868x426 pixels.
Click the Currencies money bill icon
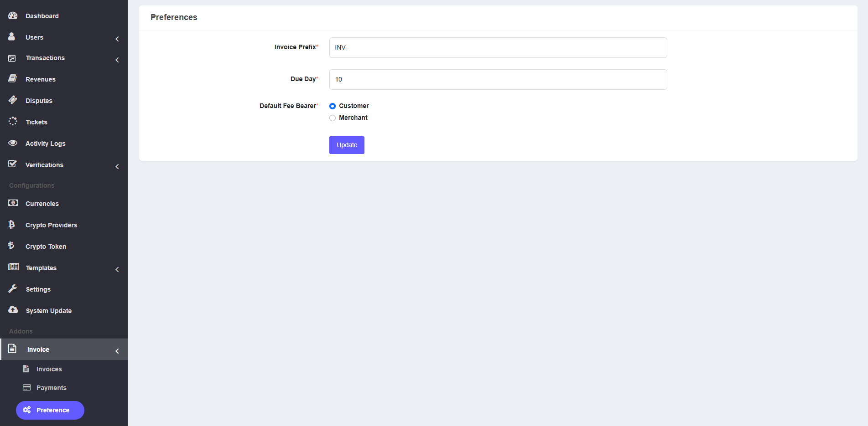tap(13, 203)
